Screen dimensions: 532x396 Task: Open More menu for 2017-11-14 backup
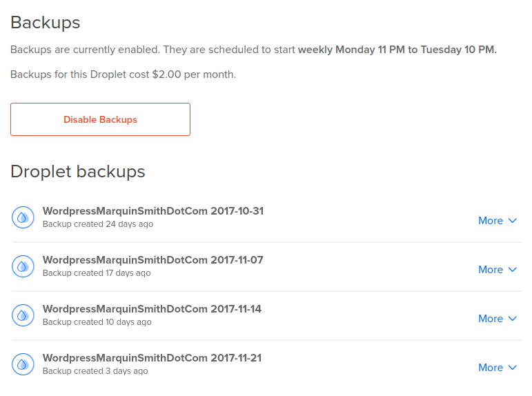click(x=497, y=319)
